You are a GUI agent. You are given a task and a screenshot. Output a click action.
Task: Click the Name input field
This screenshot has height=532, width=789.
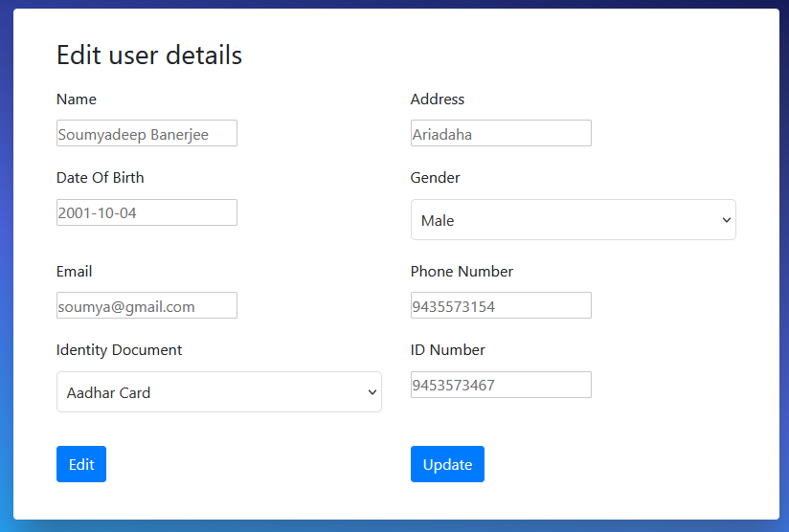tap(147, 134)
